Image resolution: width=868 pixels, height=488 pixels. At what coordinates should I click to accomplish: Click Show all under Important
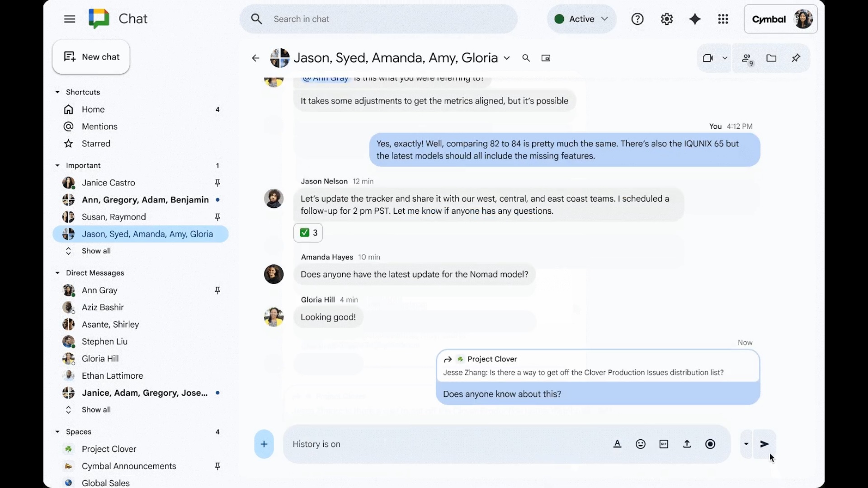tap(96, 251)
